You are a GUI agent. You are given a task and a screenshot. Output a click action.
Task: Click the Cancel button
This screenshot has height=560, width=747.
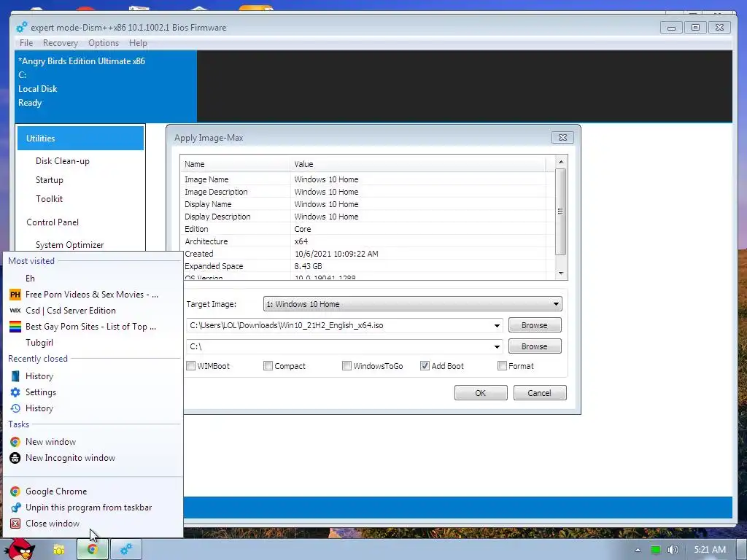pos(540,393)
